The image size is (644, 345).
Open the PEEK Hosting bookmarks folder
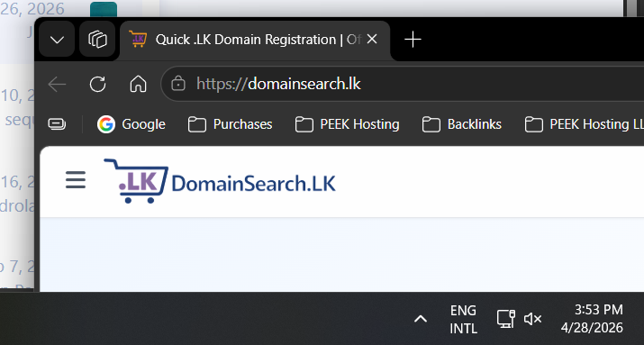click(348, 124)
